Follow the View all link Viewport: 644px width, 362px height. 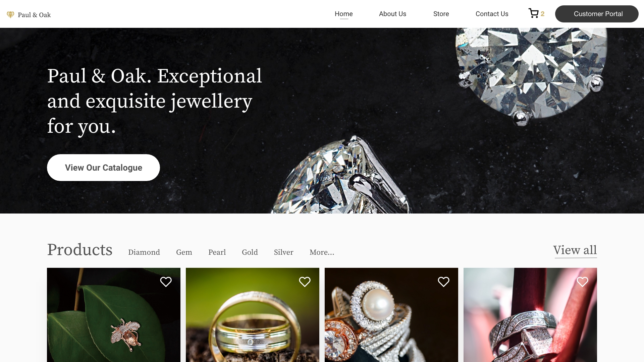[x=575, y=250]
